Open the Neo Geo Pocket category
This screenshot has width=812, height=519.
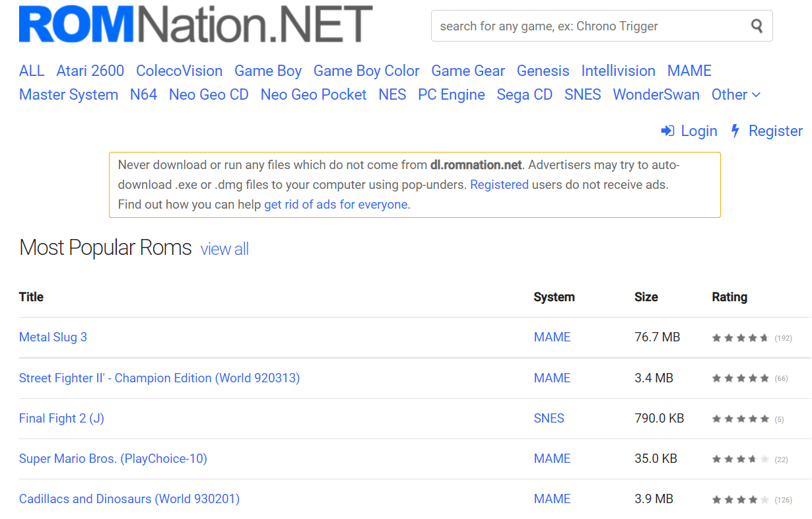pyautogui.click(x=314, y=94)
